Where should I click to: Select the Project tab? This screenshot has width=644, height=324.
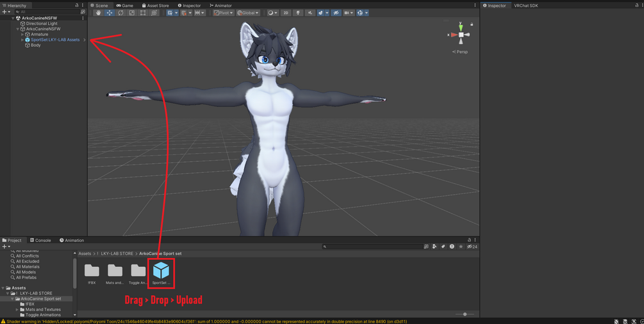(12, 240)
